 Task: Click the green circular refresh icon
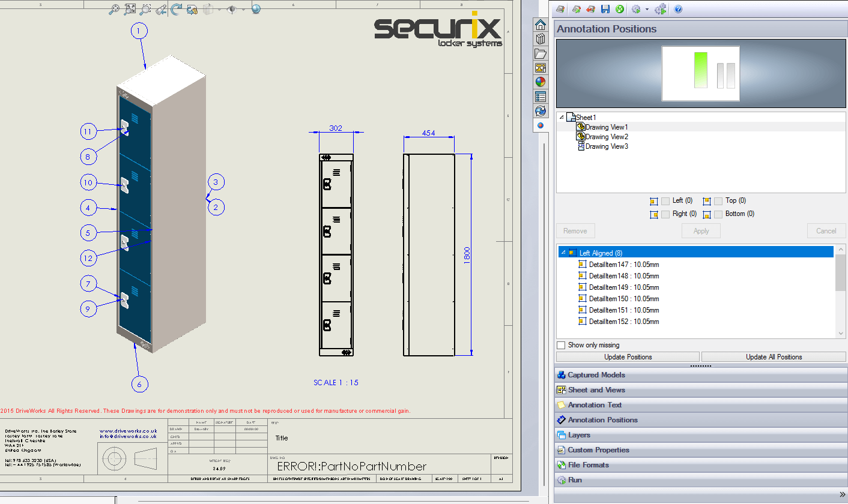[619, 9]
